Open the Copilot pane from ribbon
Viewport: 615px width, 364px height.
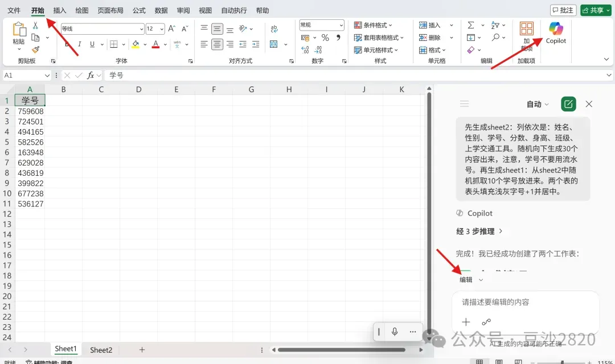pyautogui.click(x=556, y=33)
